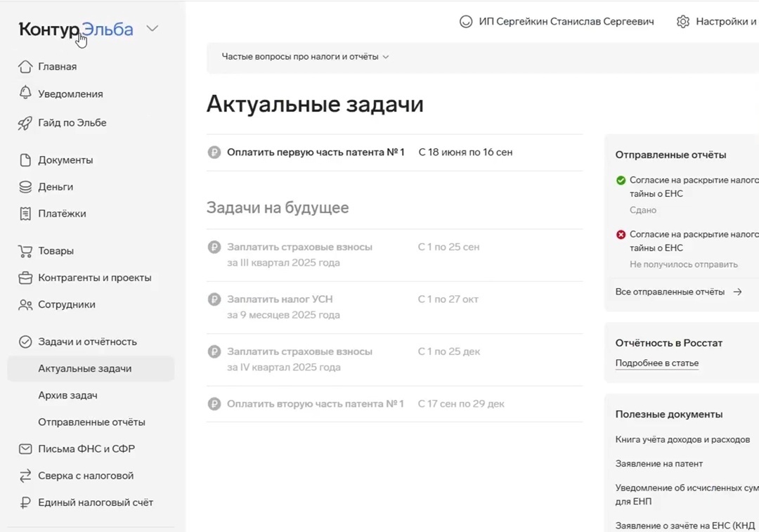This screenshot has height=532, width=759.
Task: Open Архив задач submenu item
Action: click(x=67, y=396)
